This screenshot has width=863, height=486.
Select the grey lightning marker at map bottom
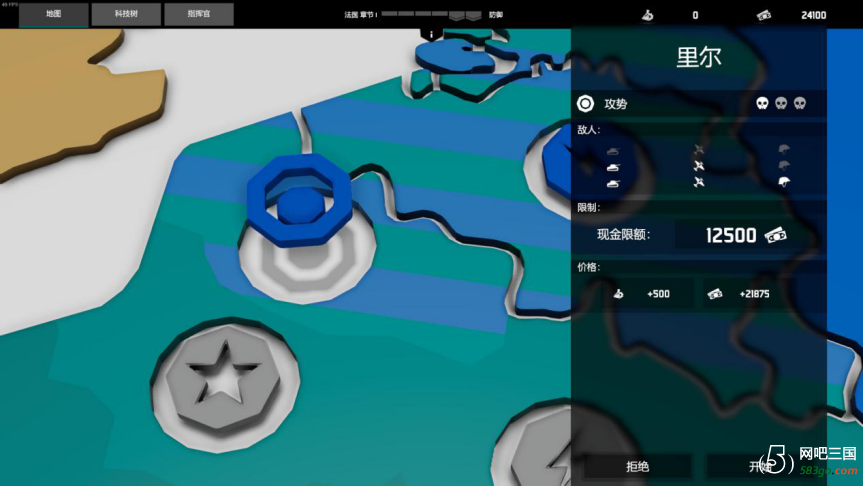click(541, 451)
